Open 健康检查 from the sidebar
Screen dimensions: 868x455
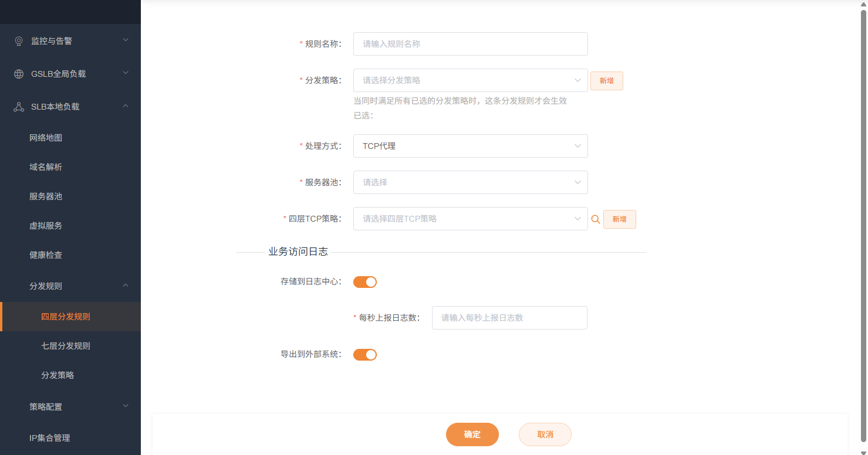[x=46, y=254]
